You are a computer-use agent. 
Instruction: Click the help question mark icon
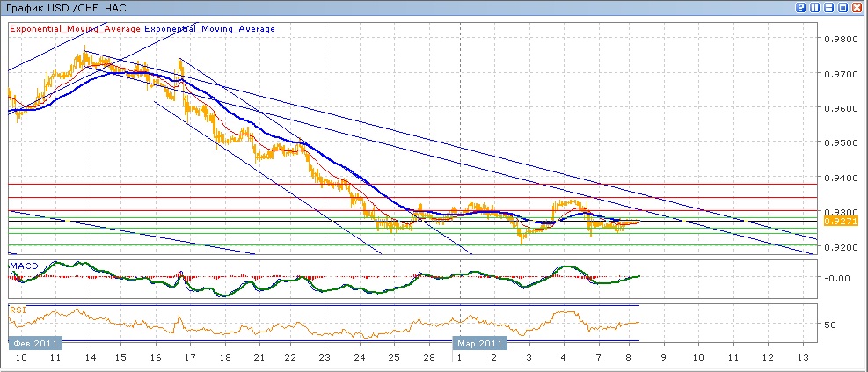(x=801, y=7)
